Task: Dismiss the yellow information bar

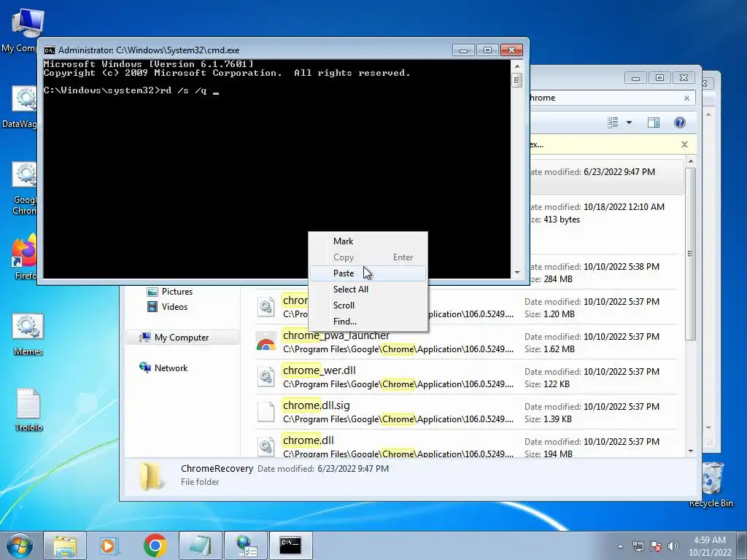Action: point(684,144)
